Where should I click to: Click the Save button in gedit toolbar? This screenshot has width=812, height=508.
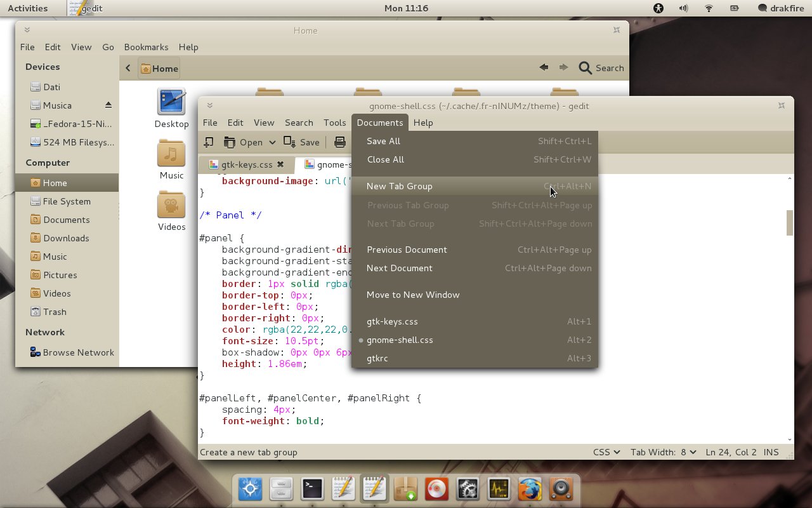pyautogui.click(x=301, y=142)
